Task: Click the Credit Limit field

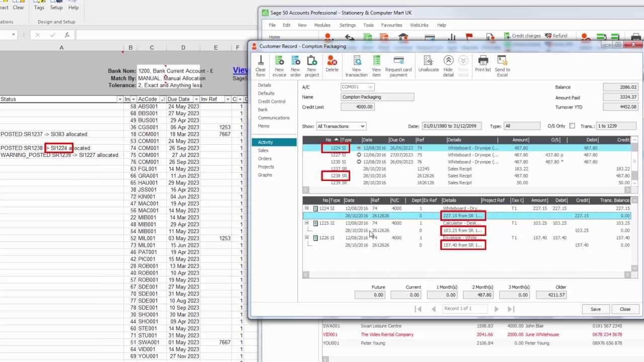Action: [357, 107]
